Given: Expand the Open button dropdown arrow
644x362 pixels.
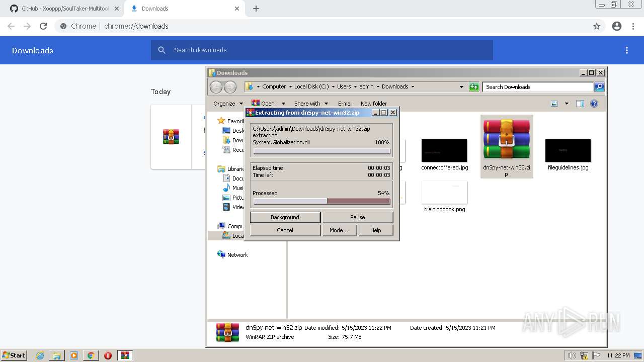Looking at the screenshot, I should click(x=283, y=104).
